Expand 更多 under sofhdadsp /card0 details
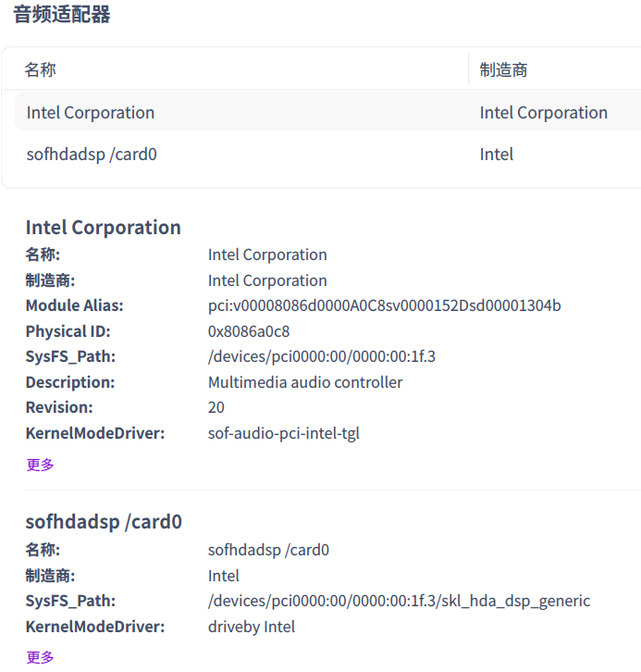Viewport: 641px width, 672px height. pyautogui.click(x=41, y=657)
